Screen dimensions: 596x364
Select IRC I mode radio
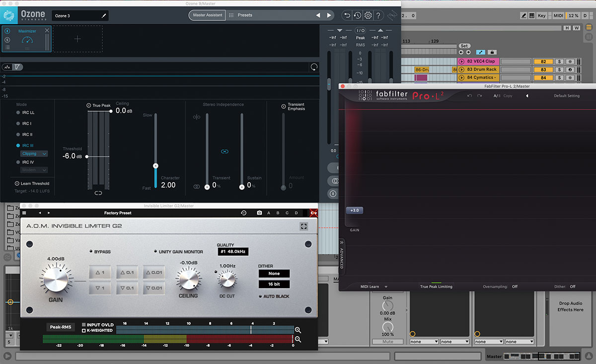(18, 124)
